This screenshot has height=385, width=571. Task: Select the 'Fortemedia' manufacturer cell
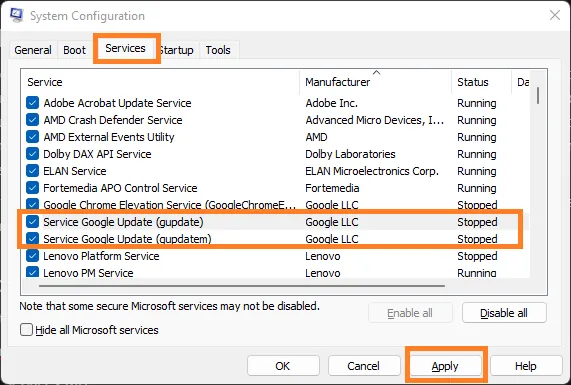pos(332,188)
